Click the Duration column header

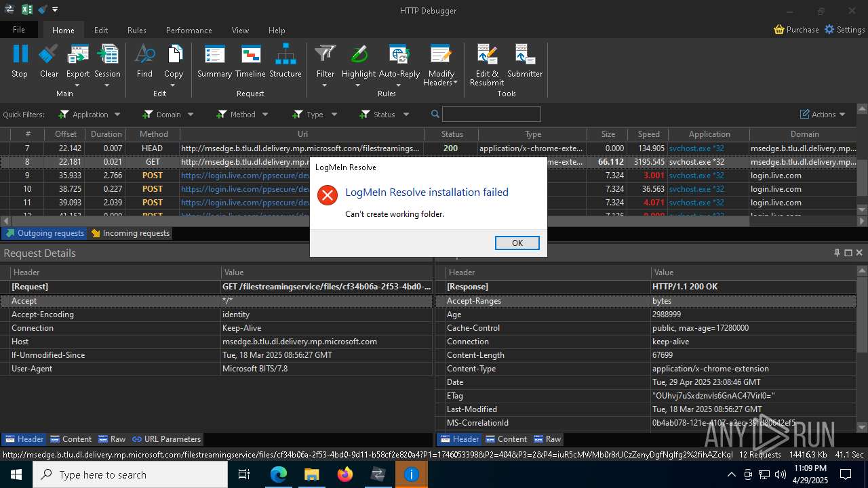(x=106, y=134)
